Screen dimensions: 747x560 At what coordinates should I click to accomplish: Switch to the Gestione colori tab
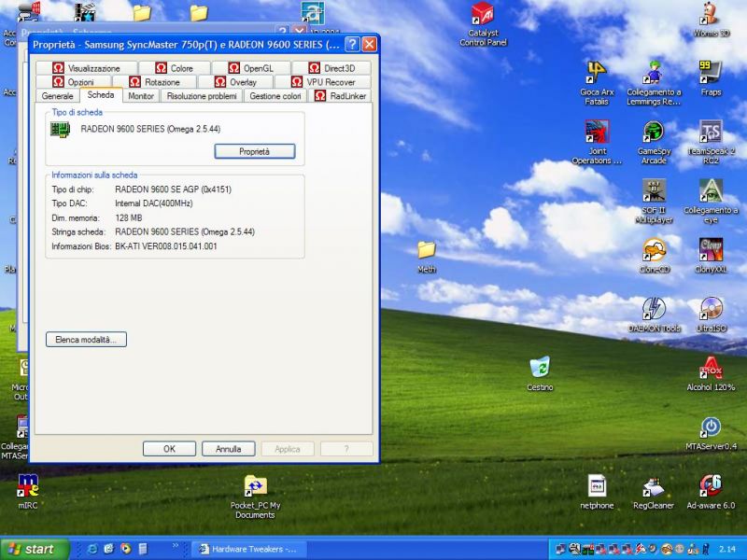coord(275,96)
